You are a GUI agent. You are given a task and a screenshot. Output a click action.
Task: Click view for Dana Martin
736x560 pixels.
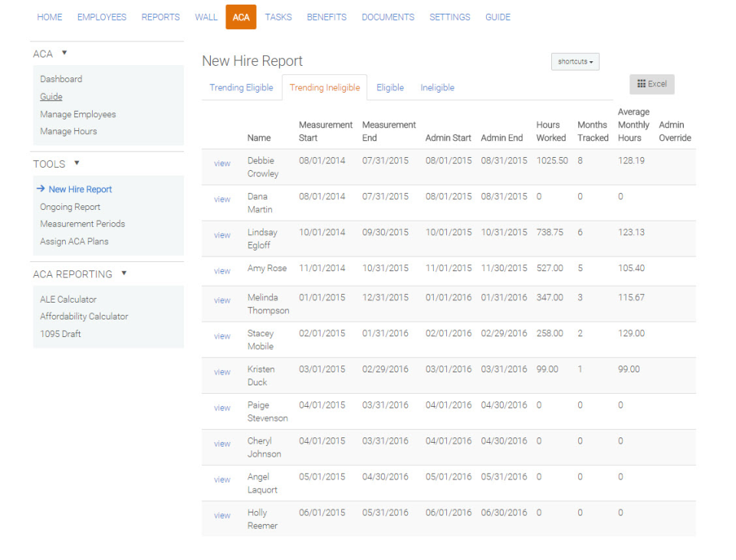[222, 199]
